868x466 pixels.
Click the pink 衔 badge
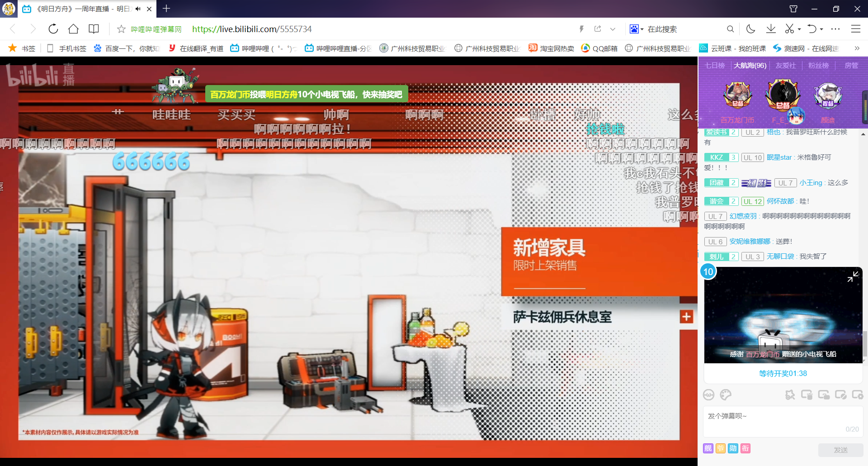point(745,448)
